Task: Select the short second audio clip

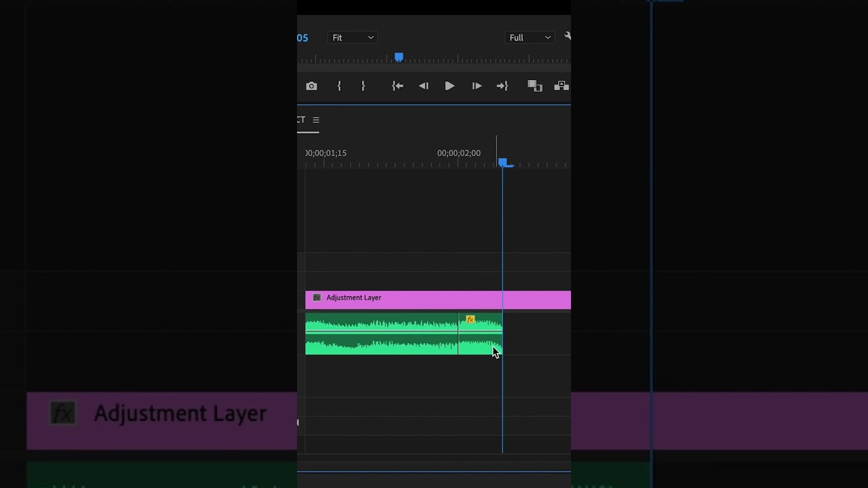Action: [480, 334]
